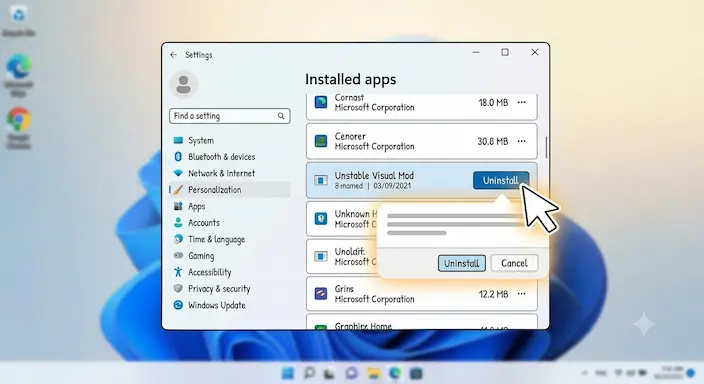Screen dimensions: 704x384
Task: Open the Chat icon on the taskbar
Action: (x=351, y=373)
